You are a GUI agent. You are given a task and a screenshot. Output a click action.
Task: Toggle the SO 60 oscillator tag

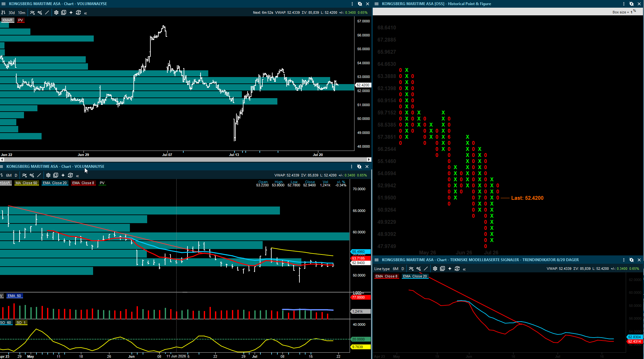5,323
